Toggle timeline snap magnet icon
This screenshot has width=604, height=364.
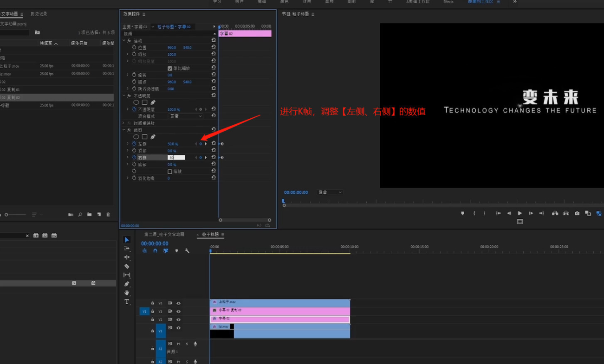pos(155,251)
